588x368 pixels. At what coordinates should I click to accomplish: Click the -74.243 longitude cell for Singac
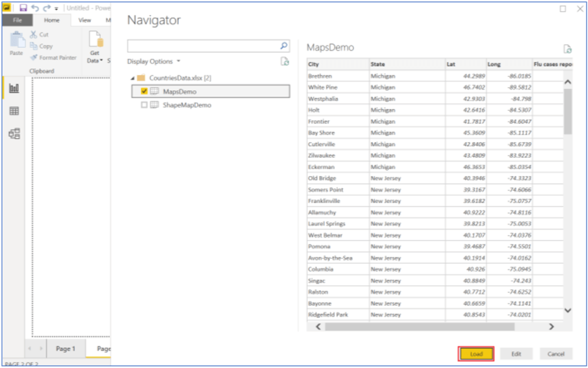pyautogui.click(x=509, y=280)
